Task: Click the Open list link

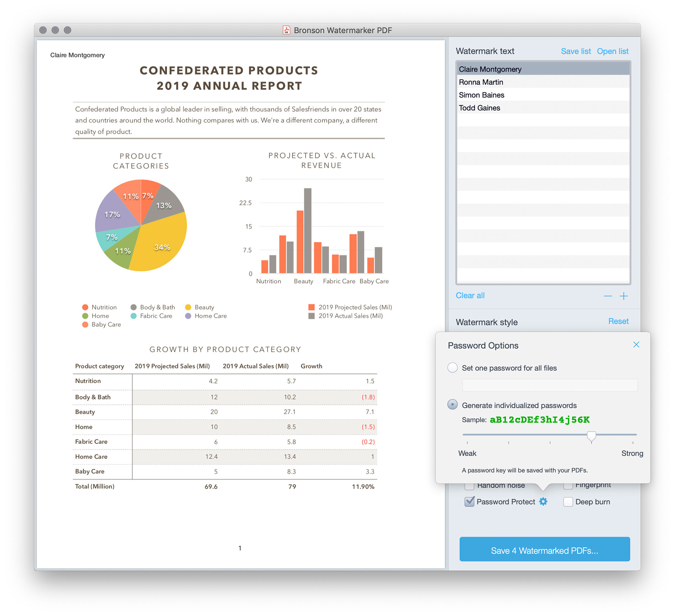Action: (612, 51)
